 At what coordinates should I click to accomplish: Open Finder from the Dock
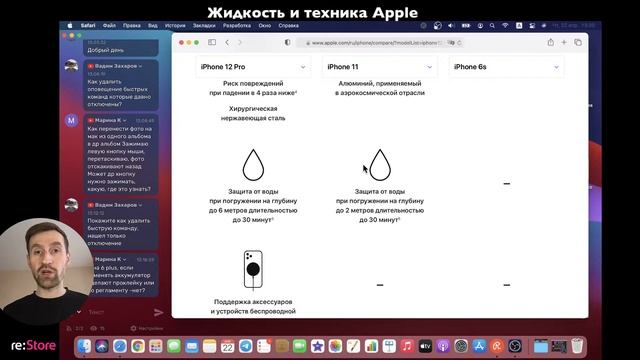point(84,346)
